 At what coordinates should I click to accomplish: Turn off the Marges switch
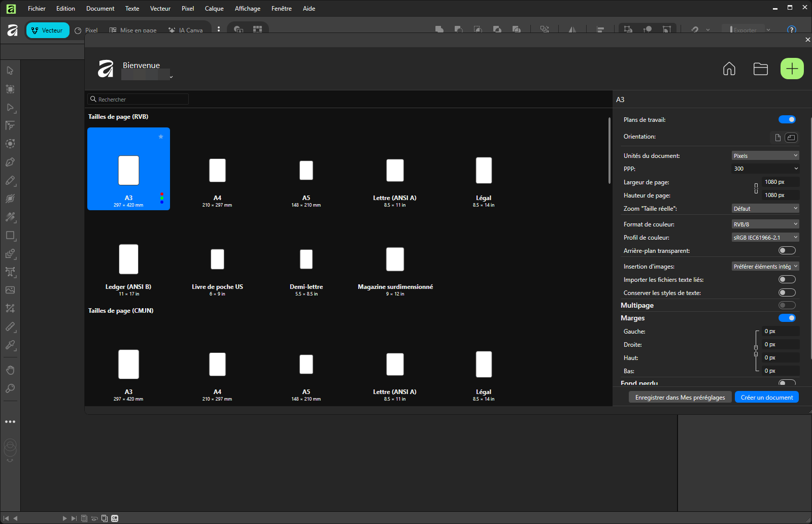(x=787, y=318)
